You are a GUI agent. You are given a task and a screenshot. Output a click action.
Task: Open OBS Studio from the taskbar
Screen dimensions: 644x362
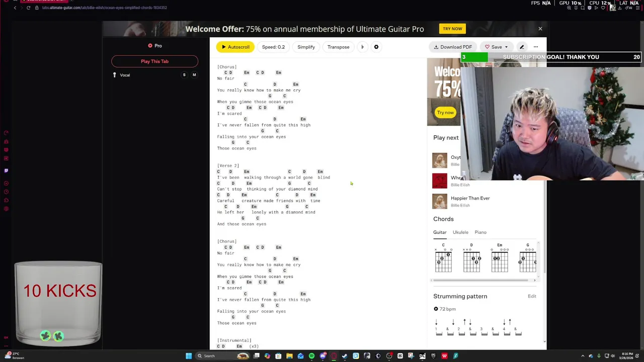pos(389,356)
